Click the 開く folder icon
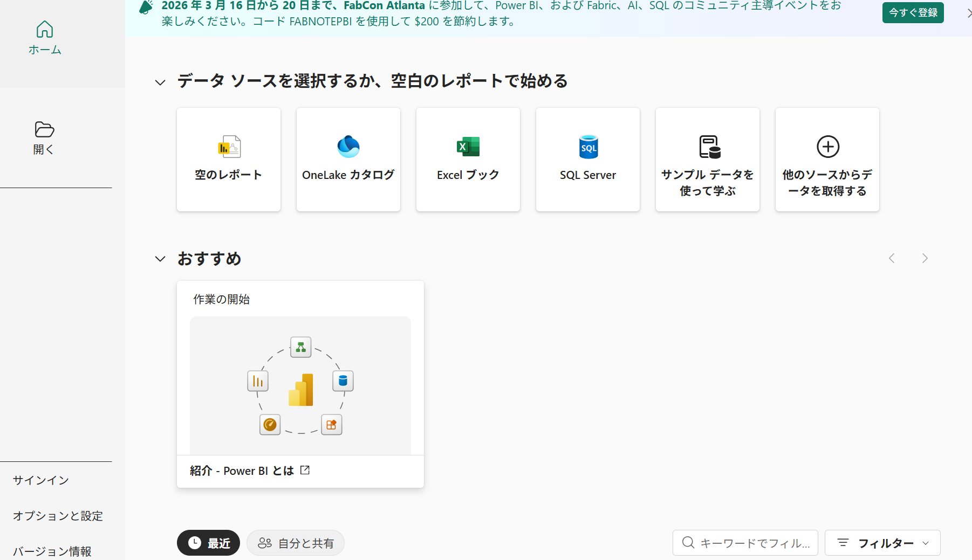This screenshot has width=972, height=560. (44, 129)
